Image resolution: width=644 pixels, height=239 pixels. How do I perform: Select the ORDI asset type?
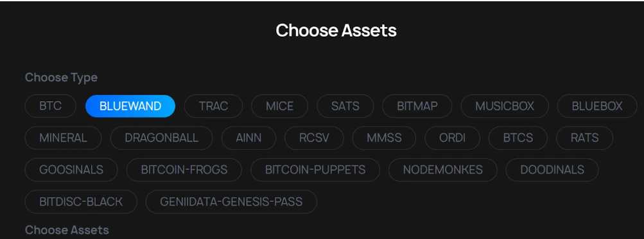click(x=452, y=138)
